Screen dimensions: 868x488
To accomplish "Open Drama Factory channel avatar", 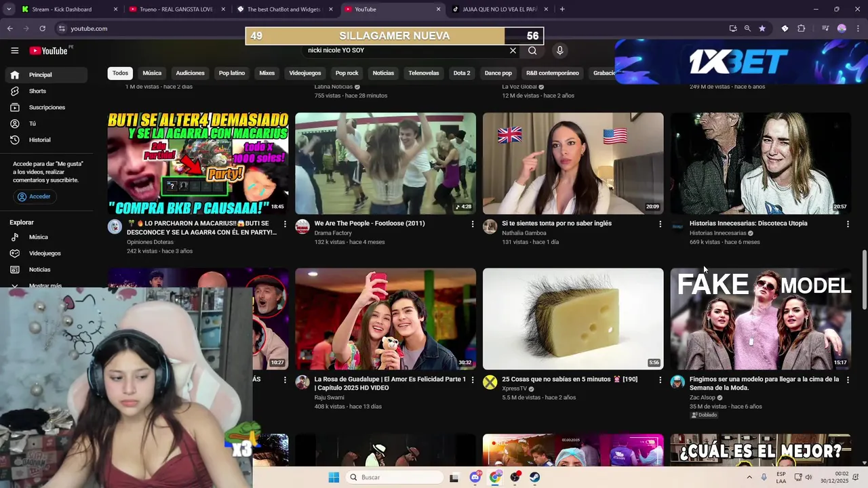I will (302, 227).
